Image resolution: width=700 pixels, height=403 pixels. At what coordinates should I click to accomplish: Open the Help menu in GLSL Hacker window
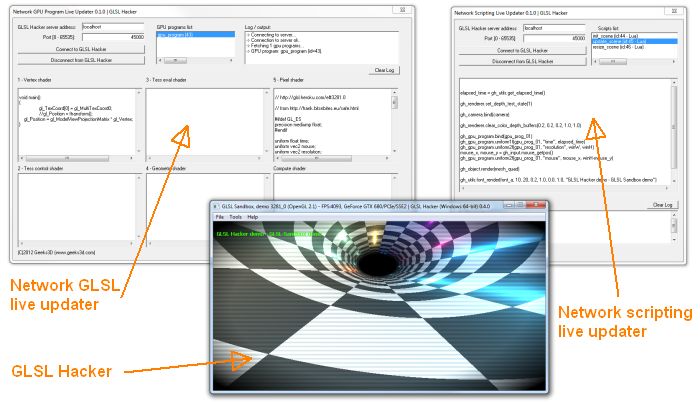253,217
